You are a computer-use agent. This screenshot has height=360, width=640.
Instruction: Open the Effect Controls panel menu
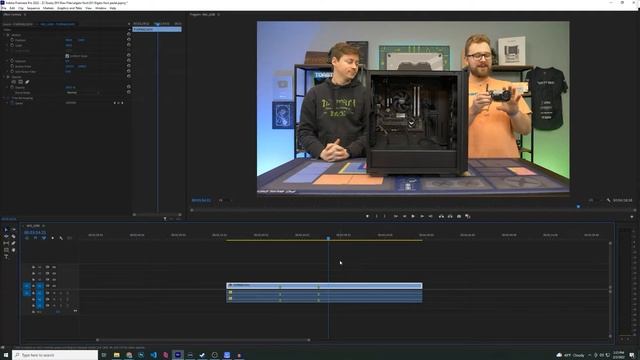[25, 15]
